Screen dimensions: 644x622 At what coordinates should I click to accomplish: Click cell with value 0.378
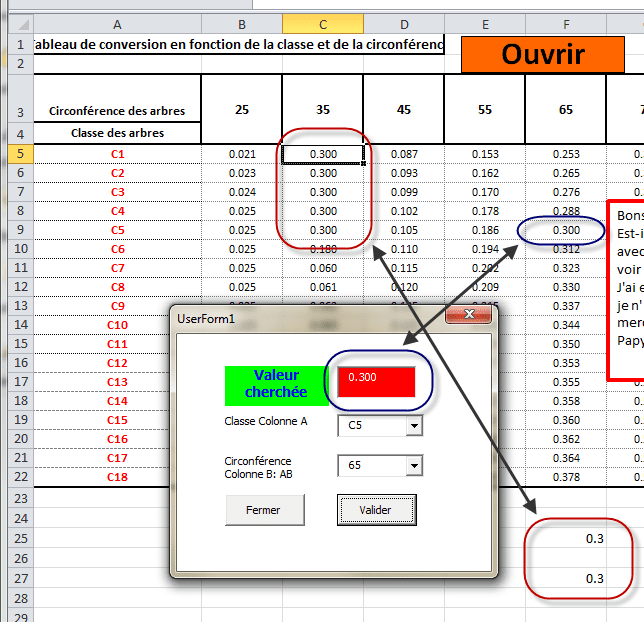click(x=566, y=477)
